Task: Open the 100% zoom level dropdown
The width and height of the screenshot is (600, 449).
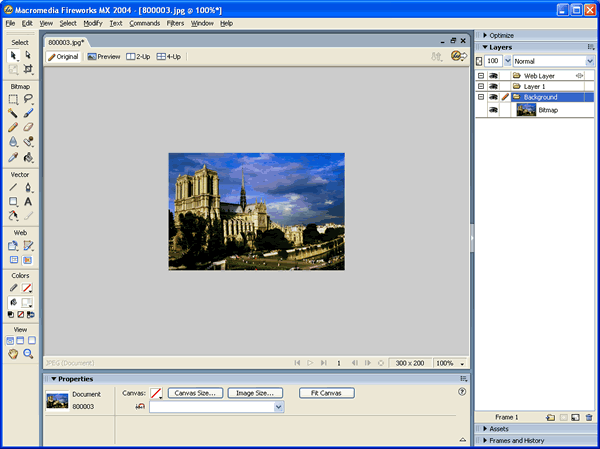Action: [463, 364]
